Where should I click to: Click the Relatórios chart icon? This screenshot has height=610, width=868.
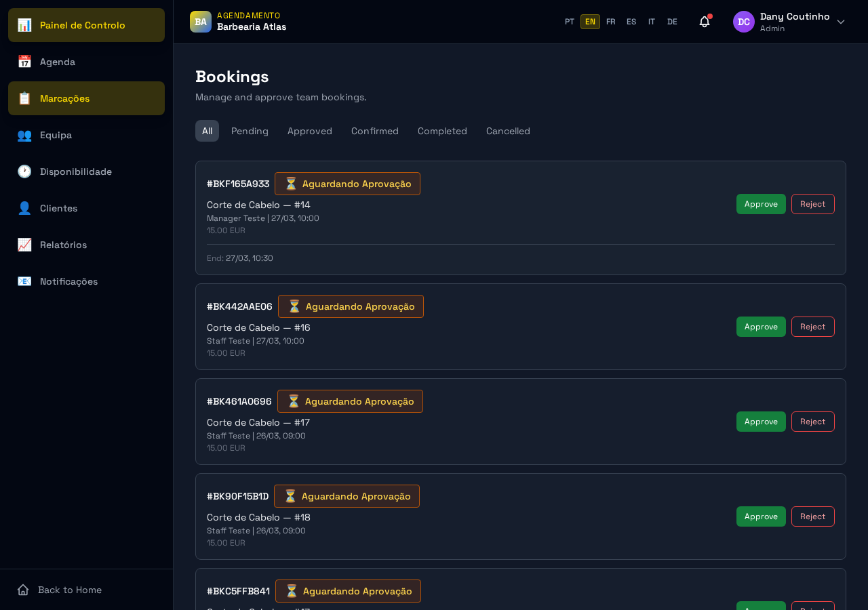coord(24,245)
